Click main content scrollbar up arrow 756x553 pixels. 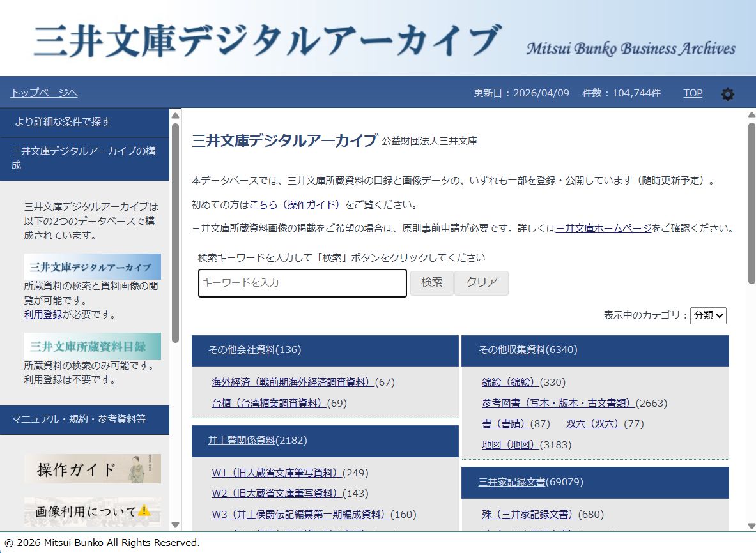click(752, 115)
